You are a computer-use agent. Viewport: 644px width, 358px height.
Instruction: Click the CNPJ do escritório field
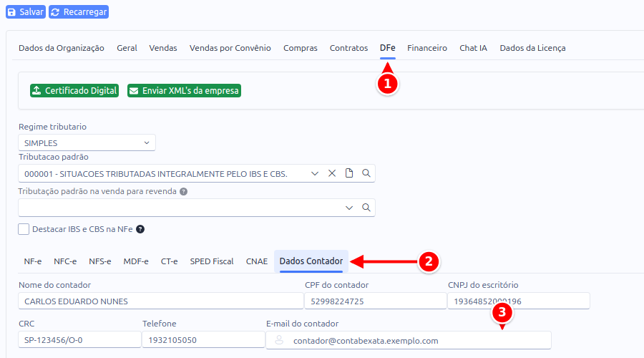[519, 301]
